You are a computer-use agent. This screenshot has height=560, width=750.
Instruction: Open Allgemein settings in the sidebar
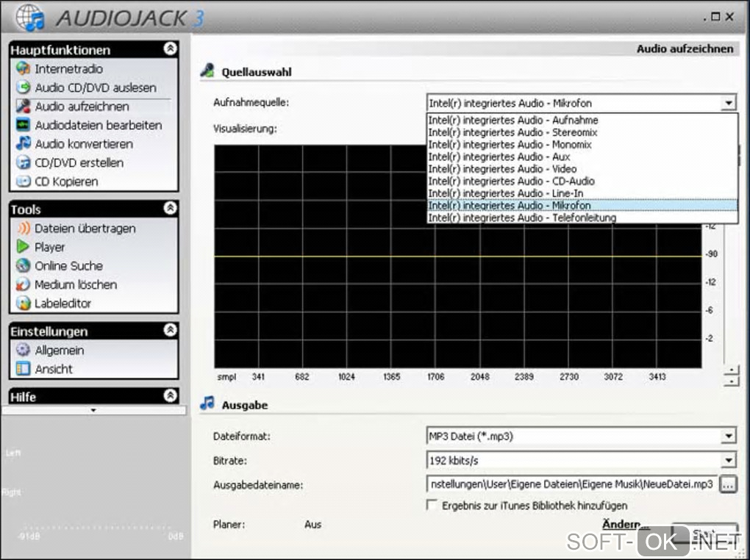point(59,351)
